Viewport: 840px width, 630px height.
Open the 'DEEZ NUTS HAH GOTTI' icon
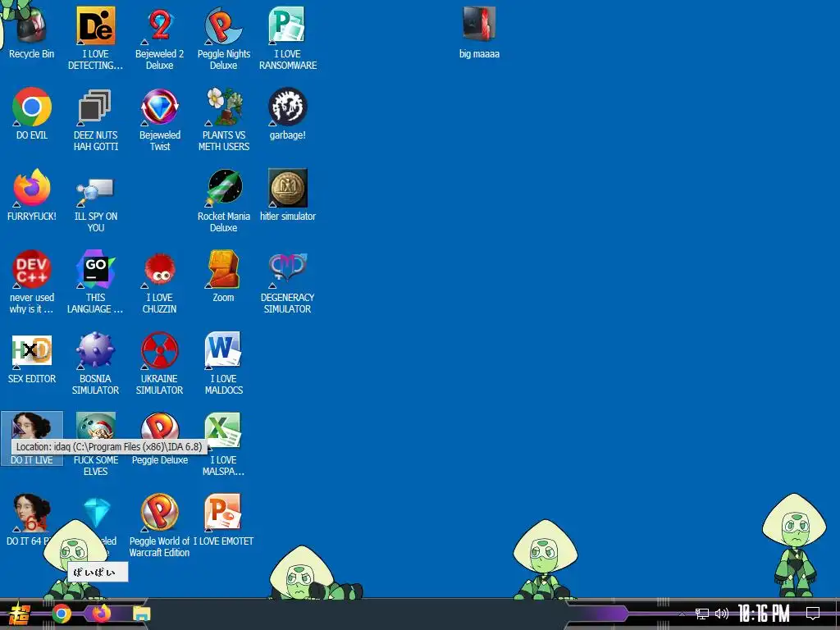click(x=95, y=119)
